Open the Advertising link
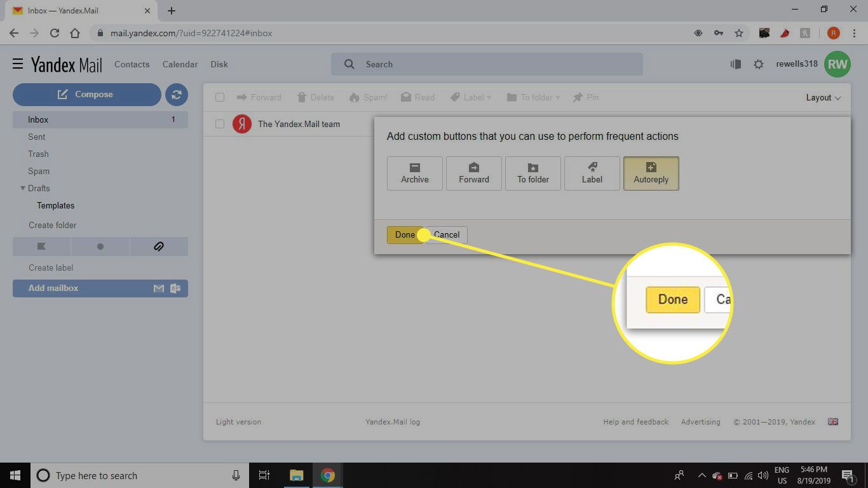This screenshot has height=488, width=868. click(x=700, y=422)
